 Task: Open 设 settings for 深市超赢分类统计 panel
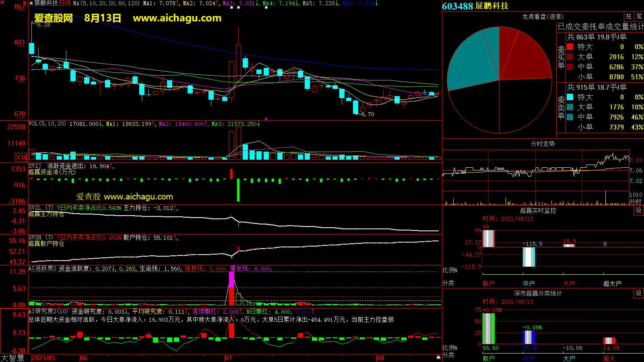[638, 293]
